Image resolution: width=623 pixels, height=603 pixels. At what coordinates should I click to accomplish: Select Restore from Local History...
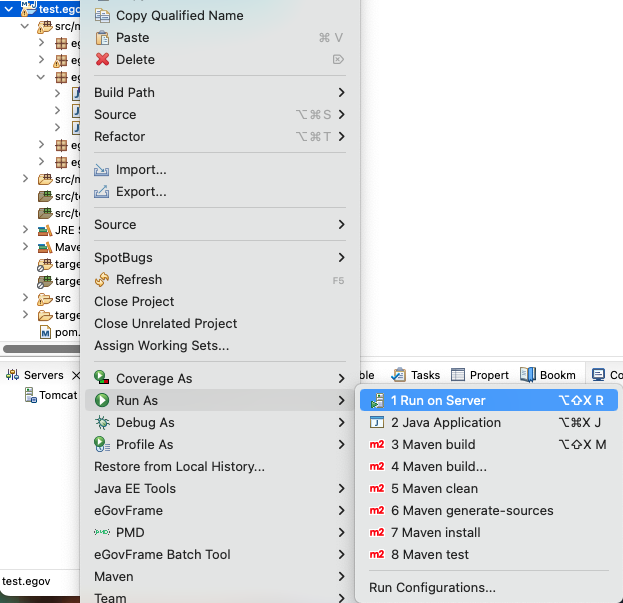[x=220, y=466]
